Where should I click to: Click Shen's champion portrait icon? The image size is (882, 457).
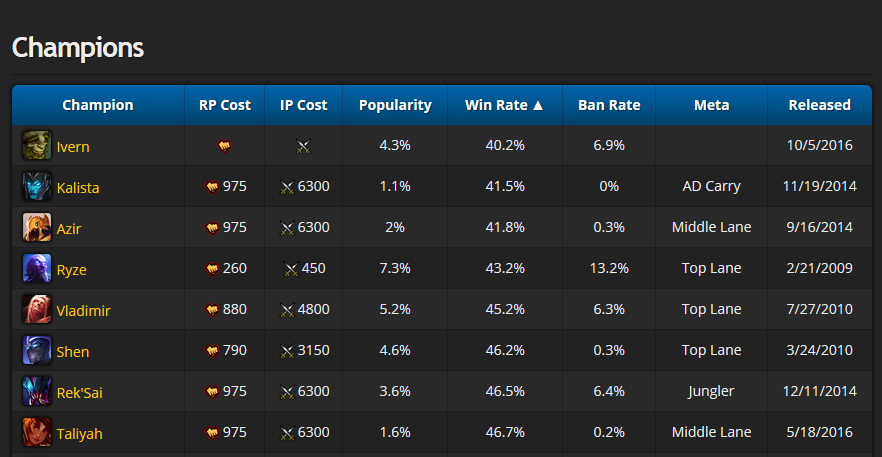[x=37, y=351]
